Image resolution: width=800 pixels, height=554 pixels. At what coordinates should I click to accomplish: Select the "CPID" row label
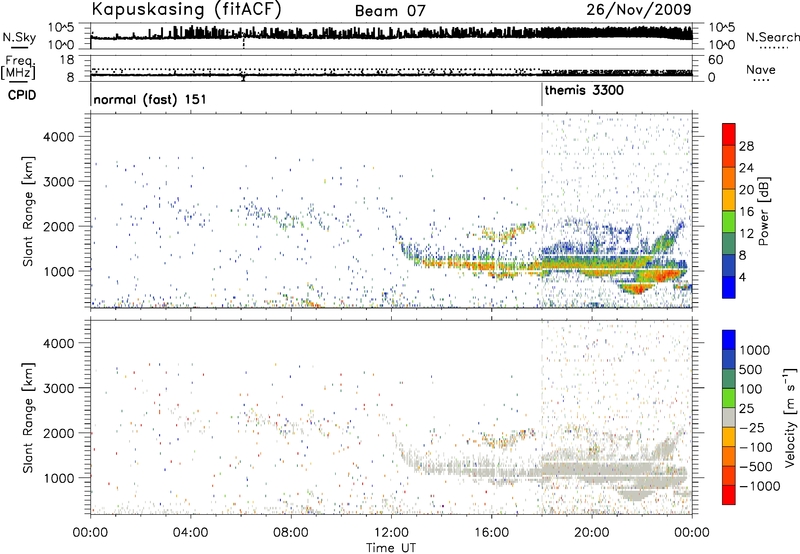pyautogui.click(x=22, y=95)
